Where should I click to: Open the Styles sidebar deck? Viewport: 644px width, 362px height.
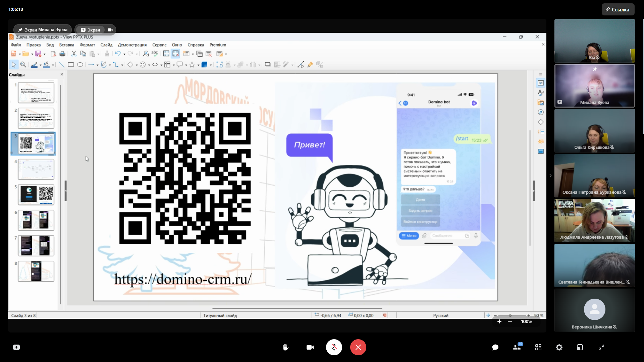pyautogui.click(x=541, y=93)
